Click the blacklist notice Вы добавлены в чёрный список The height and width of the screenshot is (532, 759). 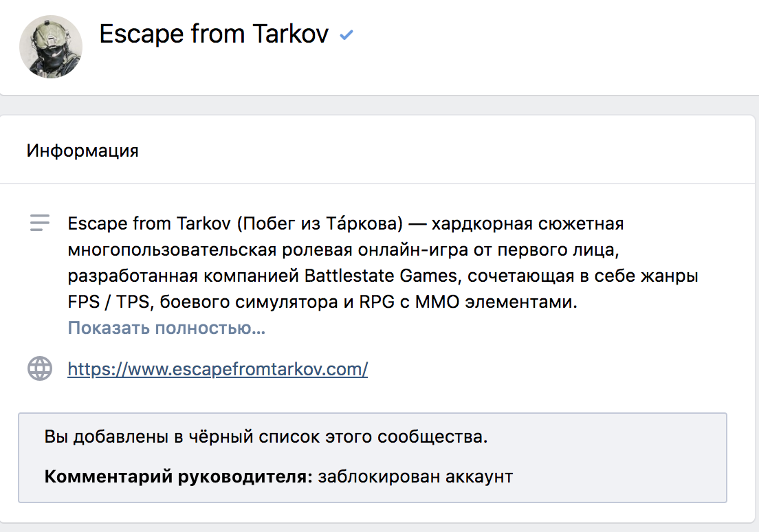266,436
